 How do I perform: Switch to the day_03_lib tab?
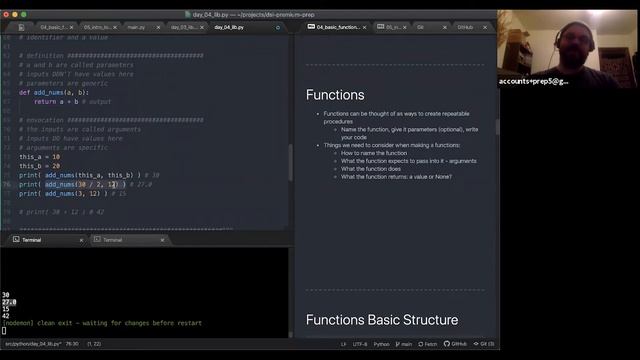(184, 27)
